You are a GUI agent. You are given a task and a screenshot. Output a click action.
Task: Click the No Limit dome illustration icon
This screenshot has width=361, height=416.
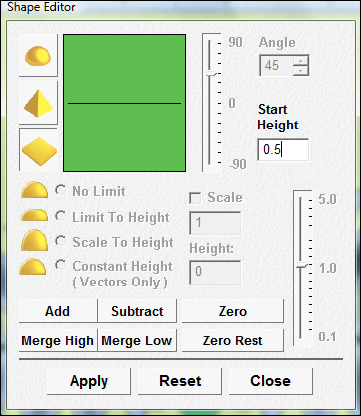pyautogui.click(x=34, y=190)
